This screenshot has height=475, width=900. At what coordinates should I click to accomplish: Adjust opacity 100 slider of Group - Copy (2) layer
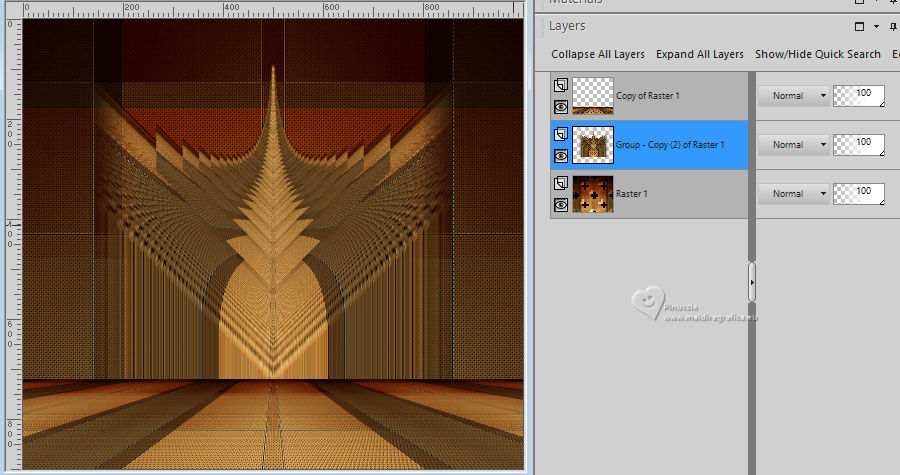coord(859,145)
